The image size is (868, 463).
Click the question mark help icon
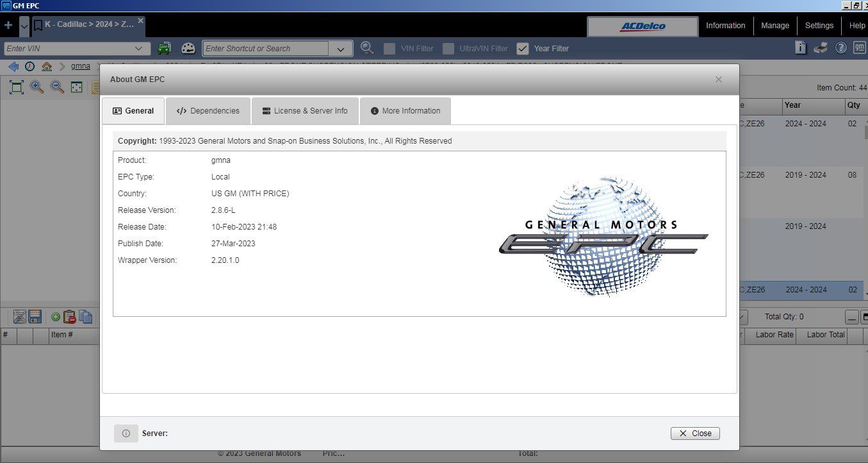coord(841,48)
